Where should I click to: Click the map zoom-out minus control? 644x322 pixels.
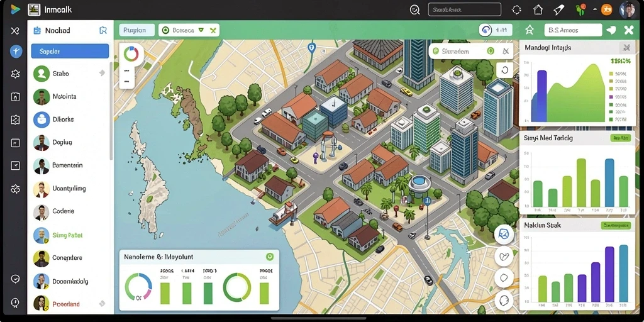127,81
